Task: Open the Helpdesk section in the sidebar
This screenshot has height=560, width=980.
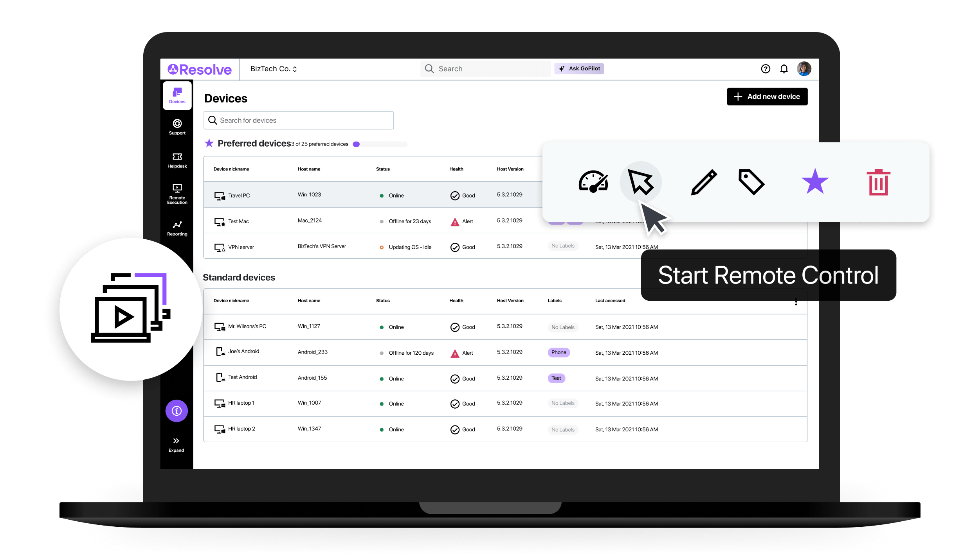Action: (x=177, y=160)
